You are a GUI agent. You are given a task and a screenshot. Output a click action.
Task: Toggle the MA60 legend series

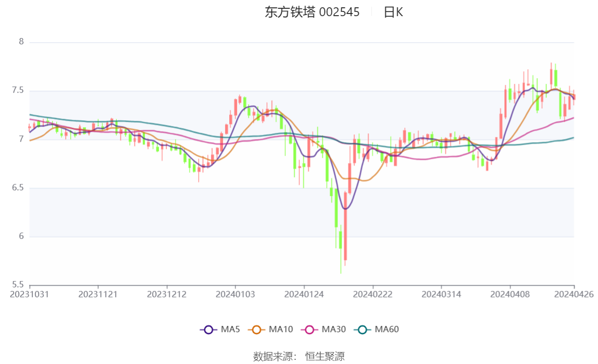(x=377, y=329)
